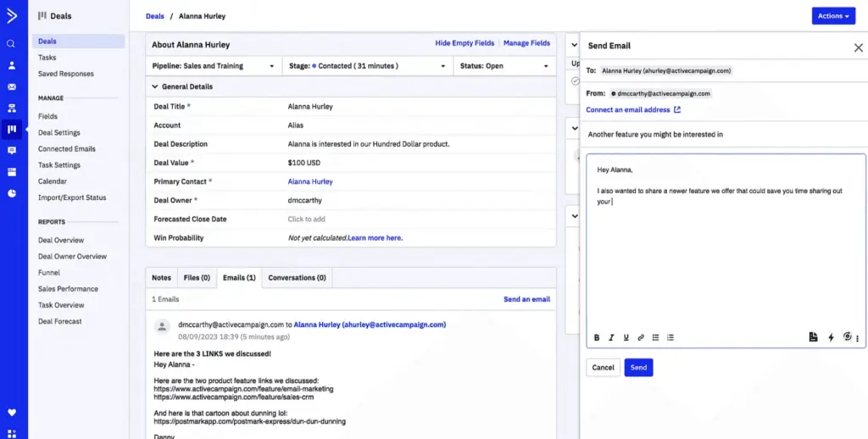Insert a hyperlink in the email body

(x=641, y=337)
